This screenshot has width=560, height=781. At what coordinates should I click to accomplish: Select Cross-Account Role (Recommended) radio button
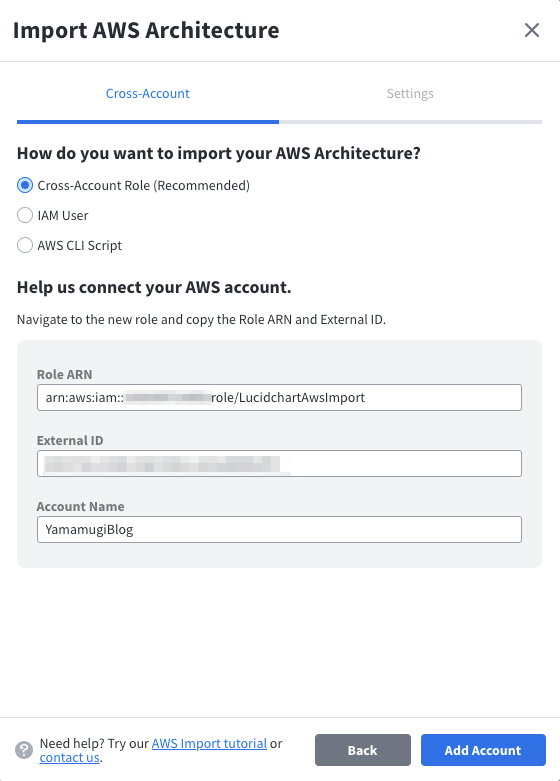point(25,185)
